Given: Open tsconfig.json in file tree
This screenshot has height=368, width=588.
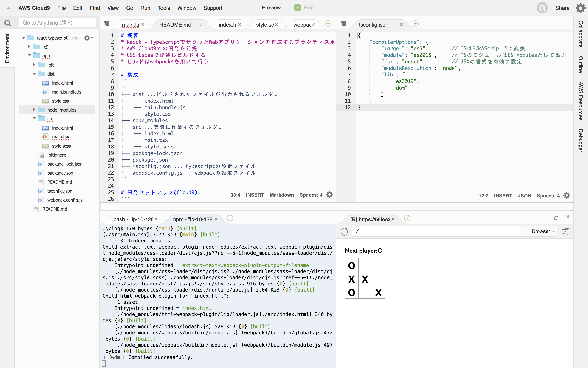Looking at the screenshot, I should (60, 191).
